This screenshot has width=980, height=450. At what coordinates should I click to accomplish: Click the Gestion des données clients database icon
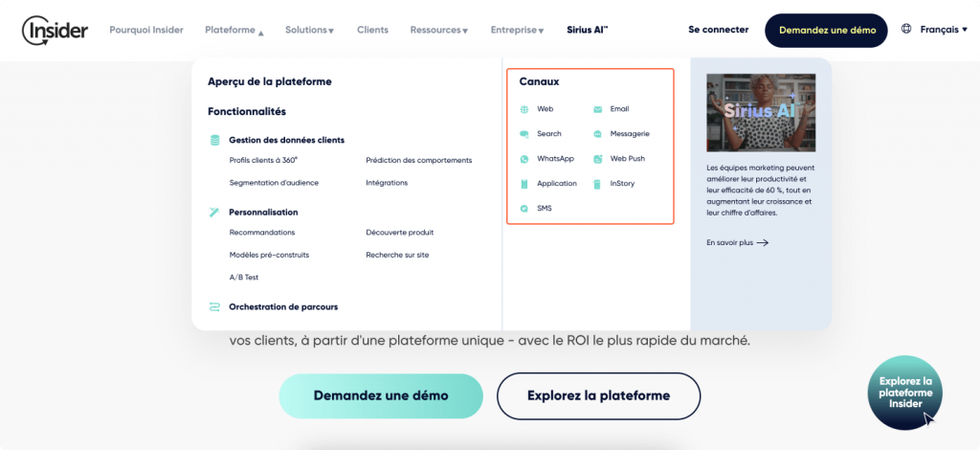pyautogui.click(x=215, y=140)
